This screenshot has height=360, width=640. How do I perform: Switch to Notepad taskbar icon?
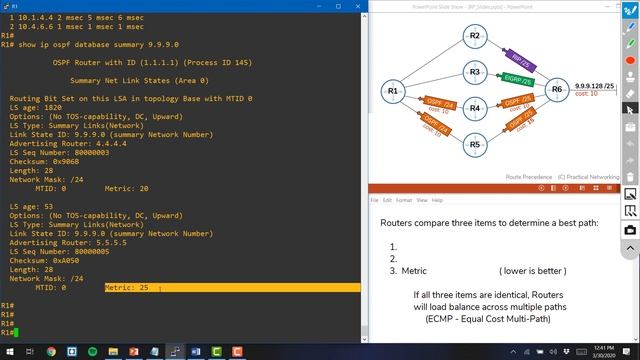(155, 352)
